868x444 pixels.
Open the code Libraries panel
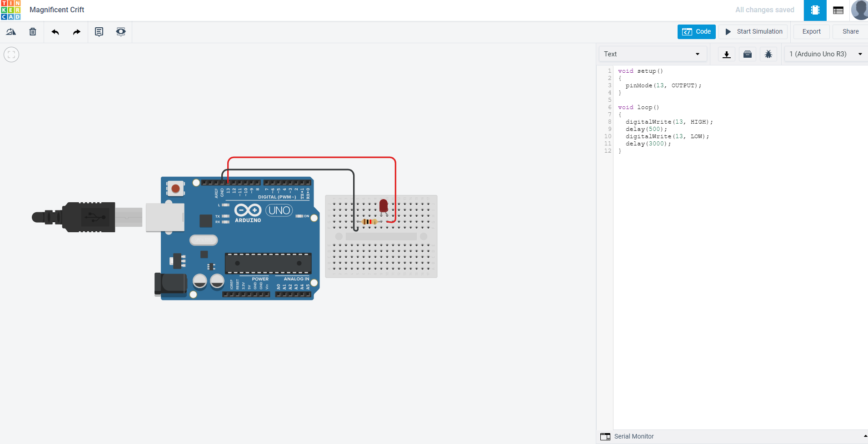point(748,54)
